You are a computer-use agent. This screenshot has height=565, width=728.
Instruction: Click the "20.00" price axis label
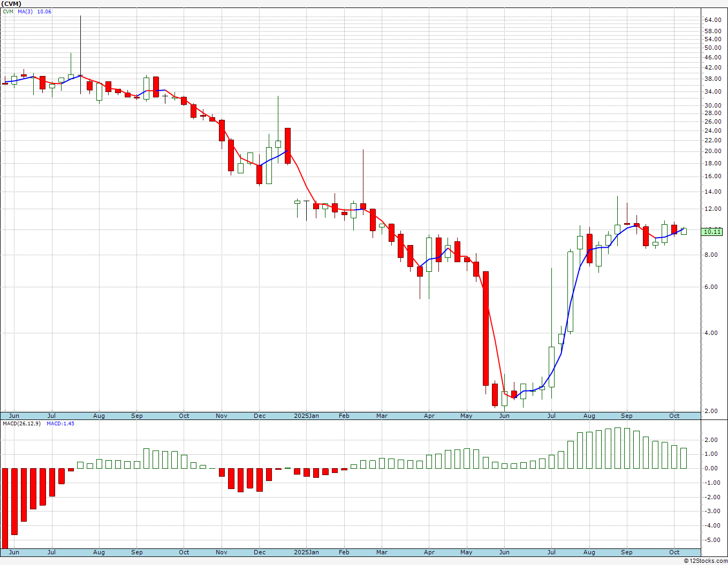point(712,151)
